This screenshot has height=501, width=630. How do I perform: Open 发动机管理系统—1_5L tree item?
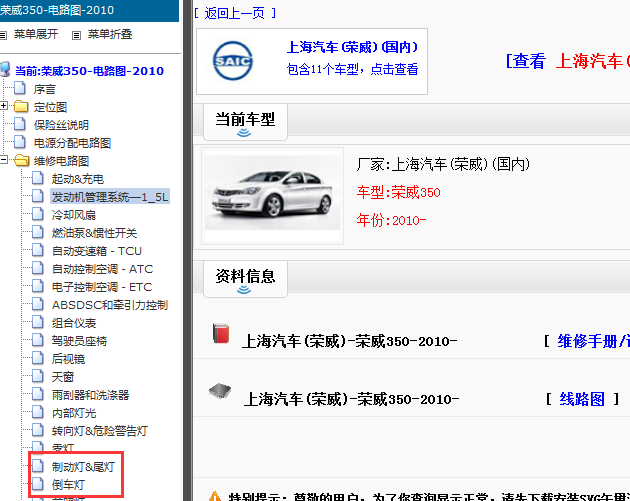[110, 197]
